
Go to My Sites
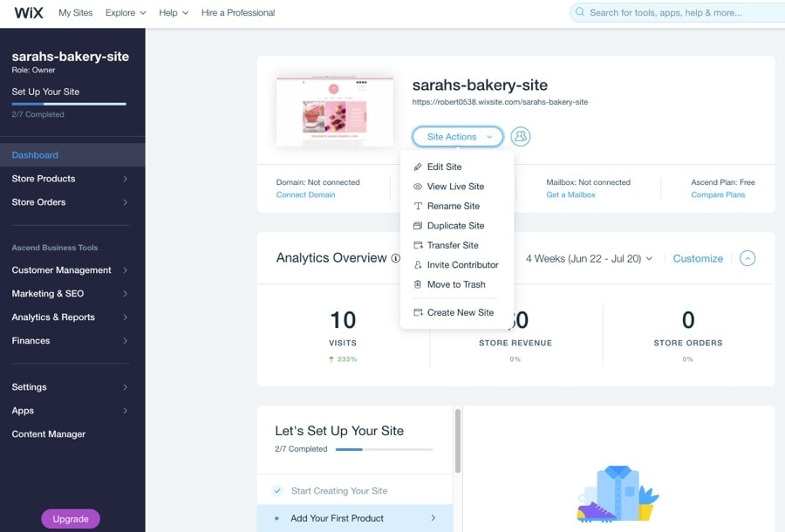[76, 12]
